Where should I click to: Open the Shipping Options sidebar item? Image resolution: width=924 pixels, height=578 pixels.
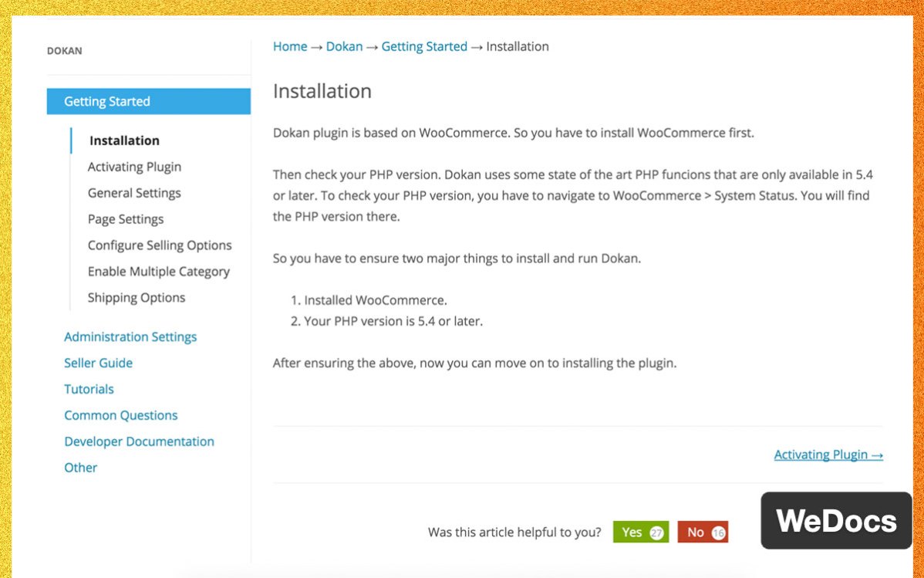click(x=136, y=298)
